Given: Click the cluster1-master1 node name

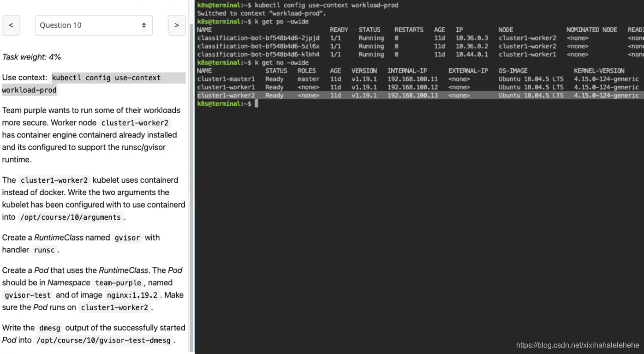Looking at the screenshot, I should [226, 79].
